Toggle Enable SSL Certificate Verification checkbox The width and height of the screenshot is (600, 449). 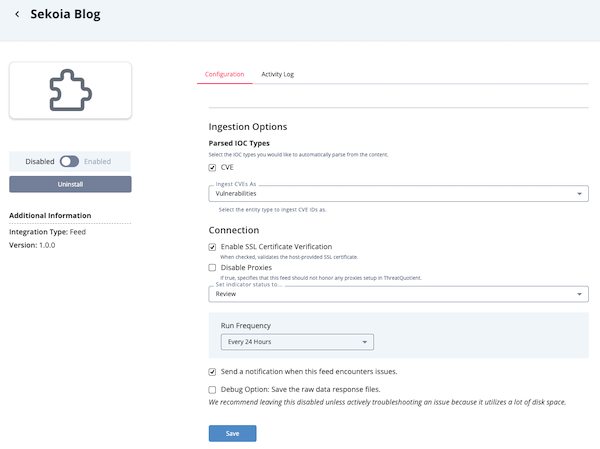point(212,246)
